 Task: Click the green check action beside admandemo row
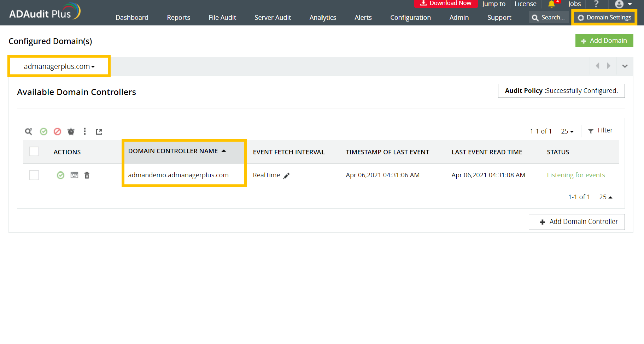[x=60, y=175]
